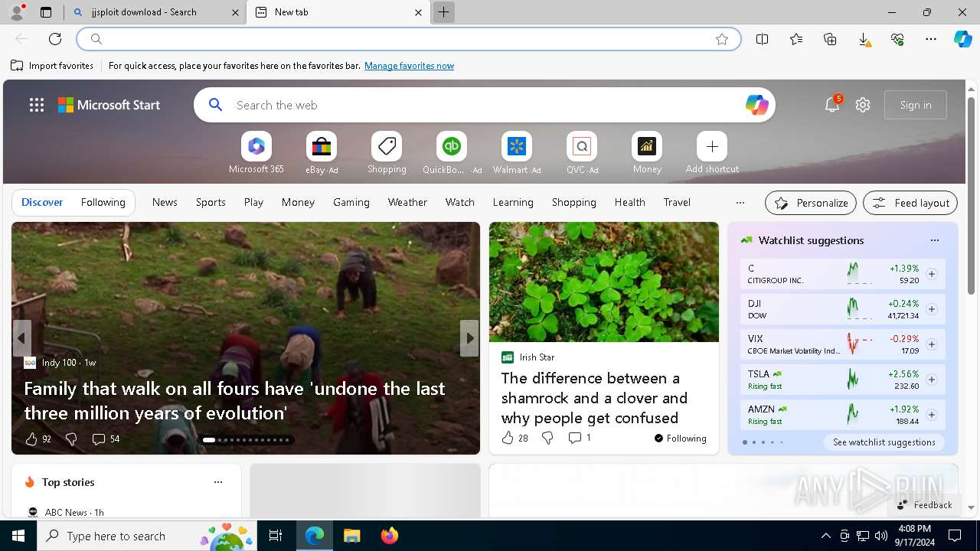Open Firefox from taskbar

pos(390,536)
